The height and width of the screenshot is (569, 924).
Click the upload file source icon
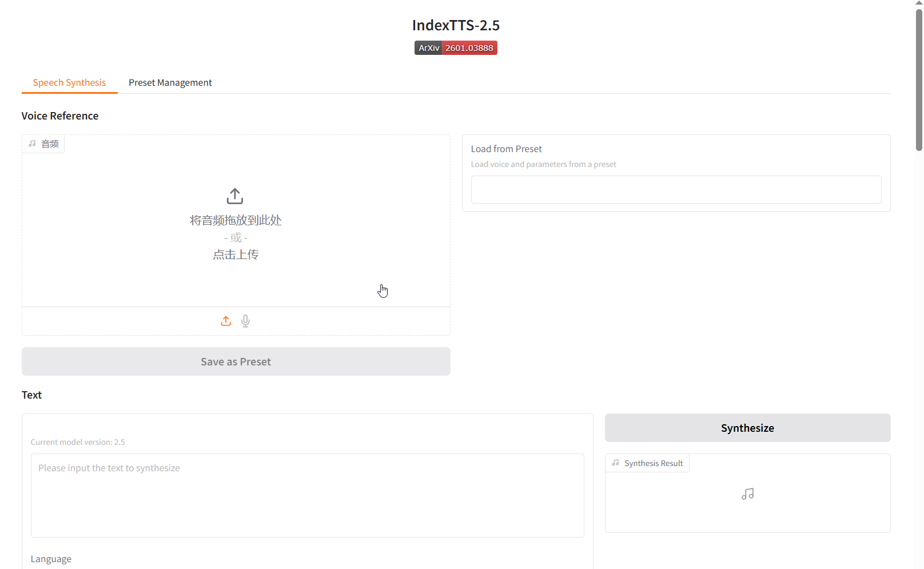coord(226,321)
